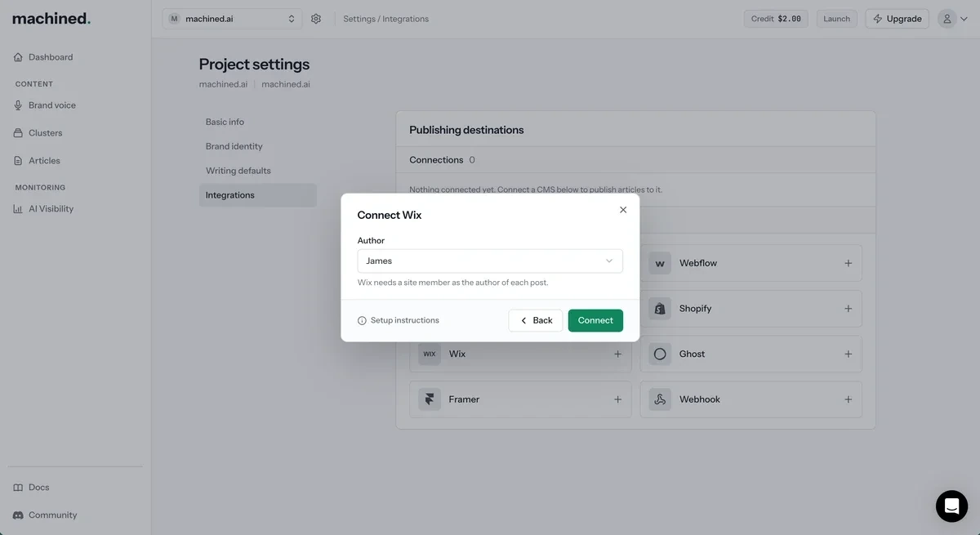Viewport: 980px width, 535px height.
Task: Click the Framer card label
Action: pos(464,399)
